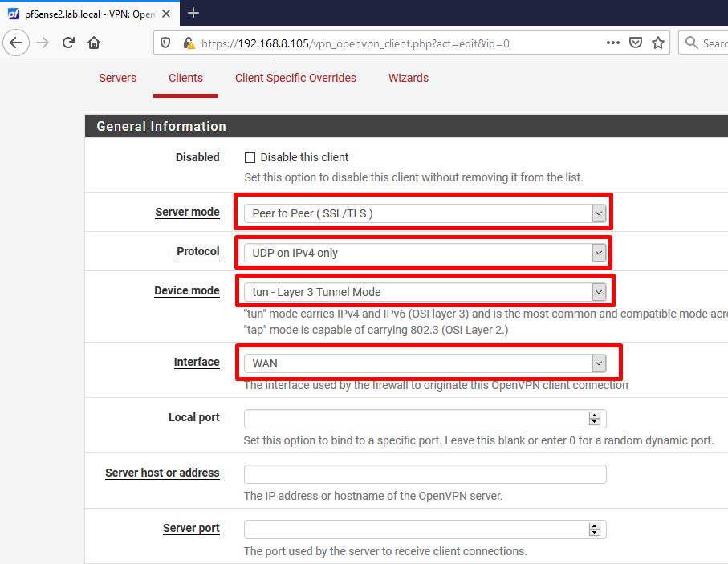Click the browser Back arrow button
728x564 pixels.
(x=16, y=43)
